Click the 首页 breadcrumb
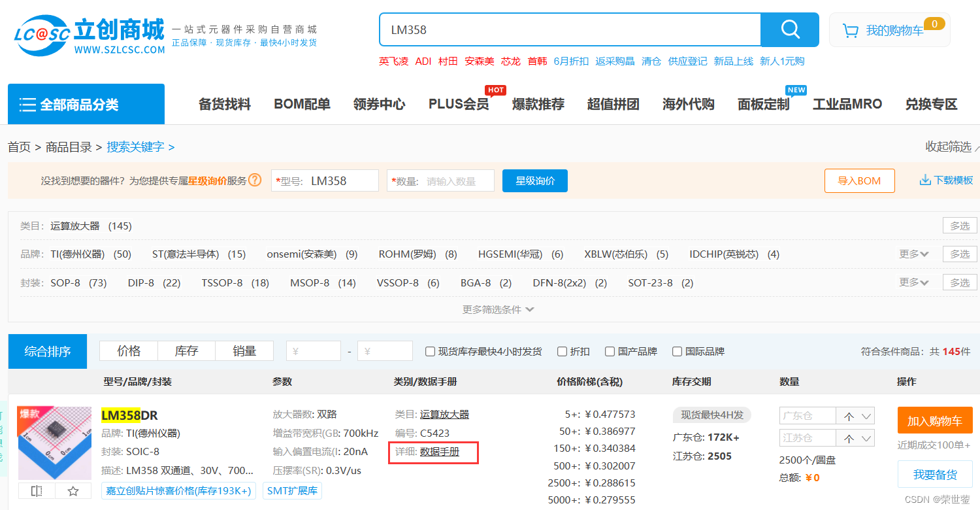Viewport: 980px width, 510px height. point(19,147)
